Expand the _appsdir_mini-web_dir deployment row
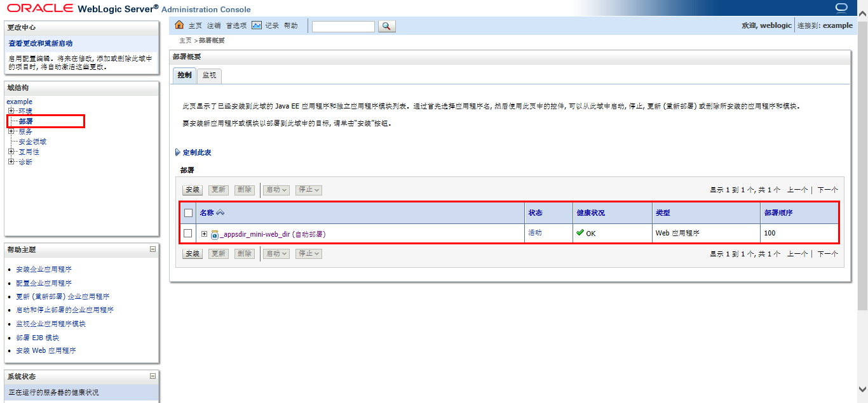 click(x=205, y=234)
